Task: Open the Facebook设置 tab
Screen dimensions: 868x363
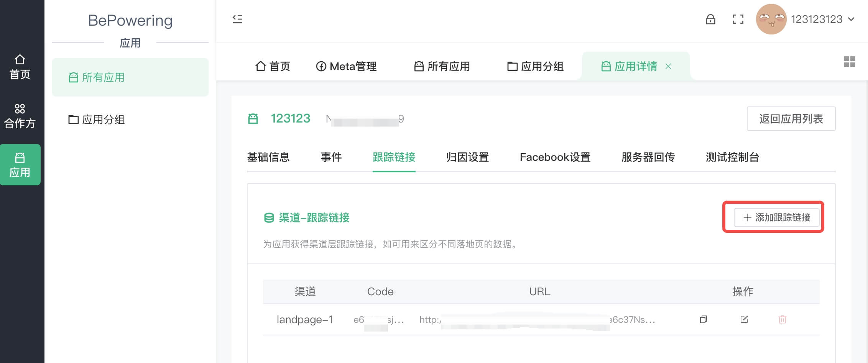Action: (555, 157)
